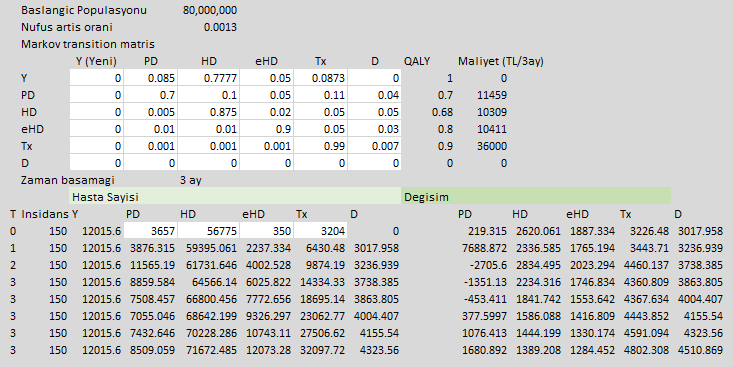The height and width of the screenshot is (367, 733).
Task: Select Tx value 18695.14
Action: pyautogui.click(x=323, y=299)
